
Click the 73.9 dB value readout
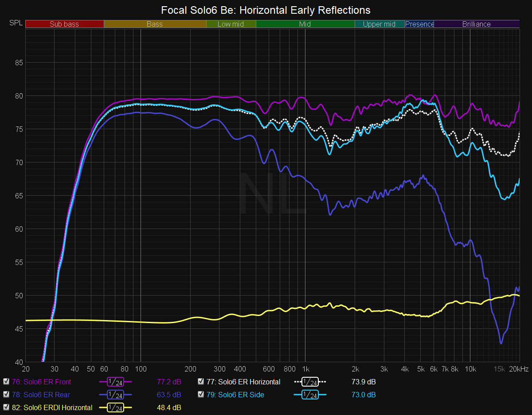click(364, 382)
